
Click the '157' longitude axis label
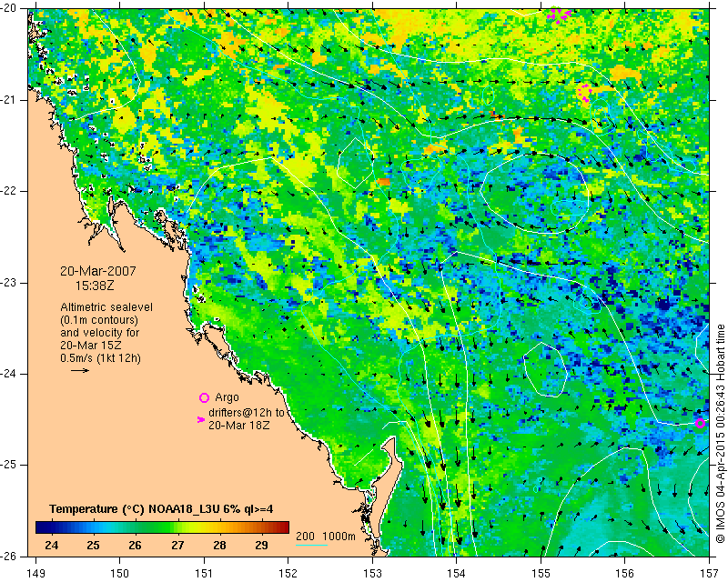710,573
